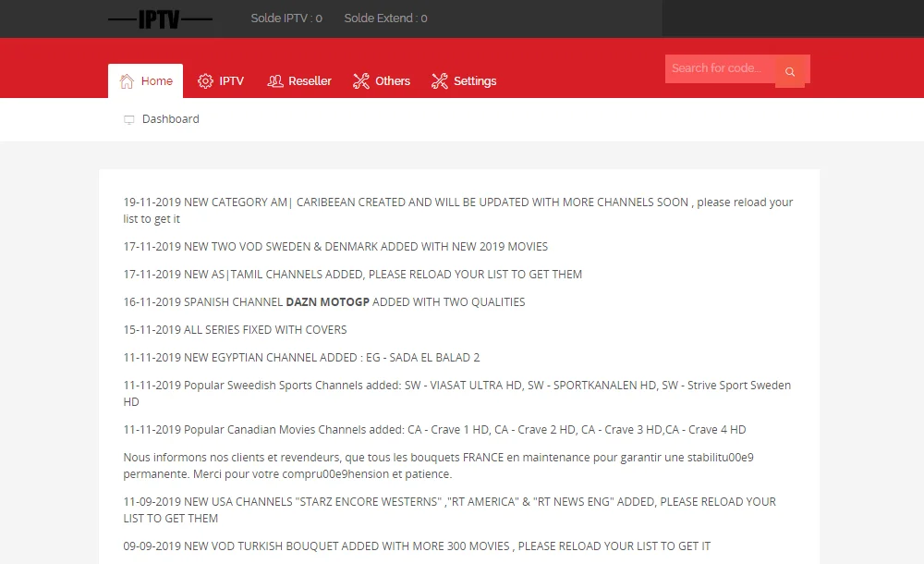Click the IPTV logo in header
The image size is (924, 564).
(x=159, y=18)
